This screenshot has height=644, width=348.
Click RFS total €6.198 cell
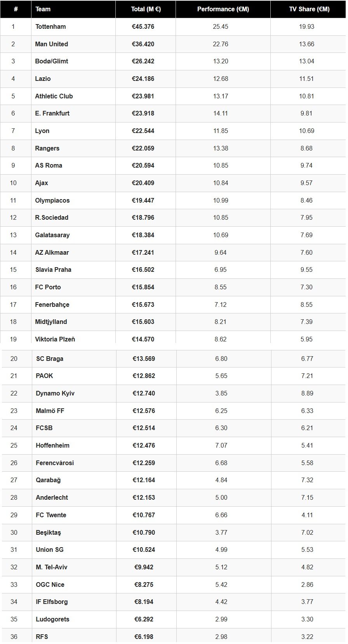click(x=144, y=637)
